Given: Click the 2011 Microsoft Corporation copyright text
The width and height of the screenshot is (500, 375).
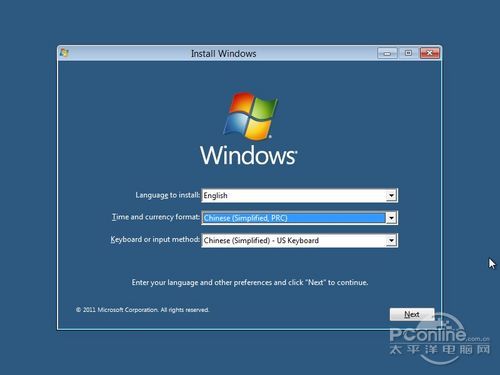Looking at the screenshot, I should click(142, 310).
